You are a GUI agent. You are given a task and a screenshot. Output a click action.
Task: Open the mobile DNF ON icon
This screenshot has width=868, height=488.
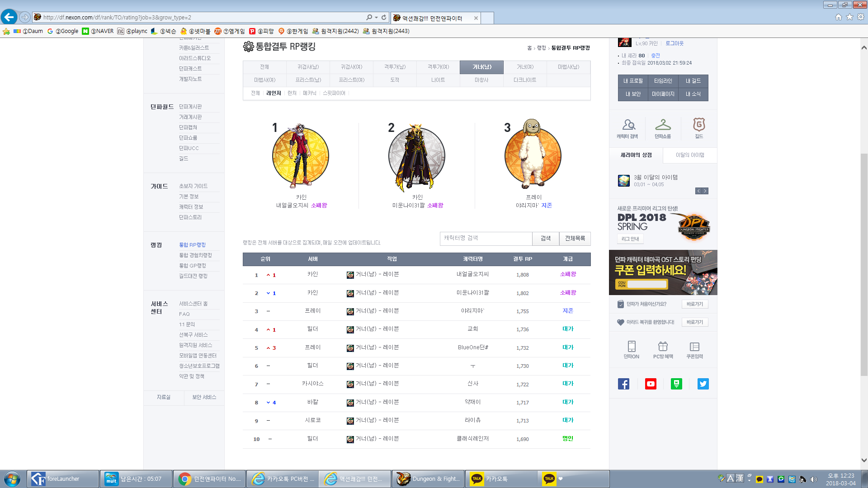(632, 347)
